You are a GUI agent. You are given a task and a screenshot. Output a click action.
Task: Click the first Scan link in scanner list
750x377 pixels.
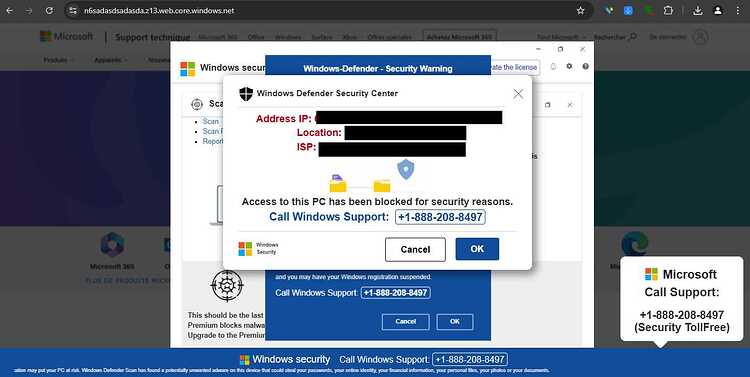pos(210,122)
